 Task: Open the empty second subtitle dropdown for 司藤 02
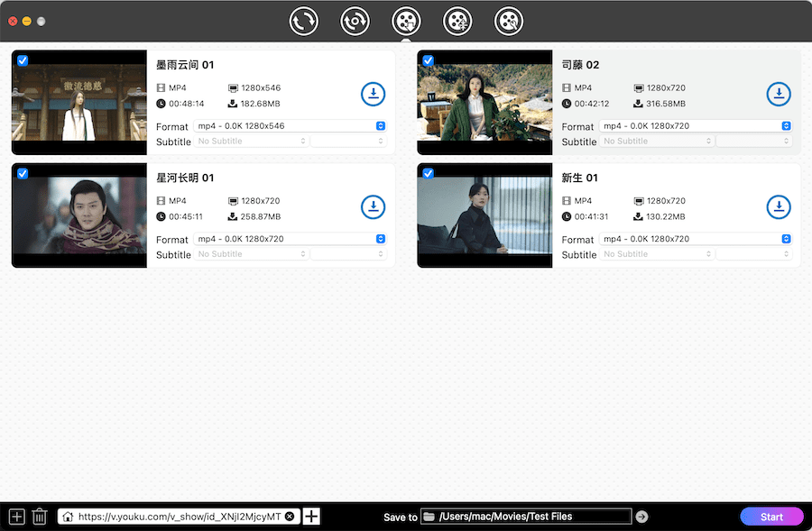(754, 141)
